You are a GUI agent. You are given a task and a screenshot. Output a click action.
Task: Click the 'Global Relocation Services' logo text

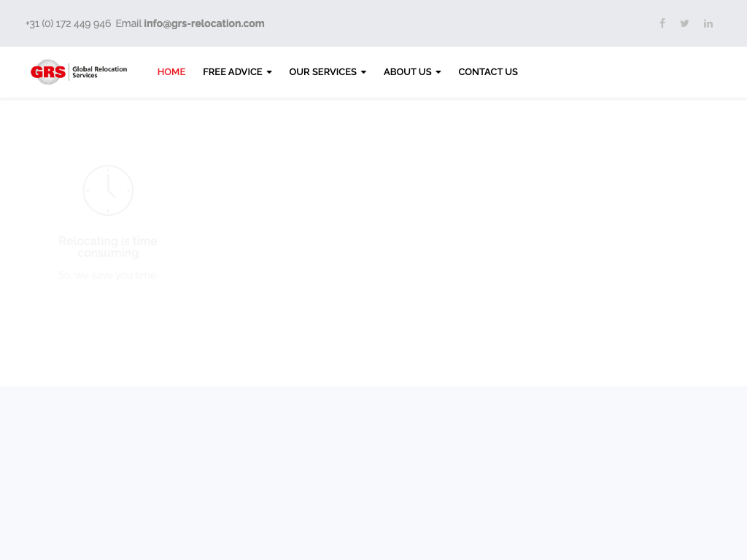(99, 72)
